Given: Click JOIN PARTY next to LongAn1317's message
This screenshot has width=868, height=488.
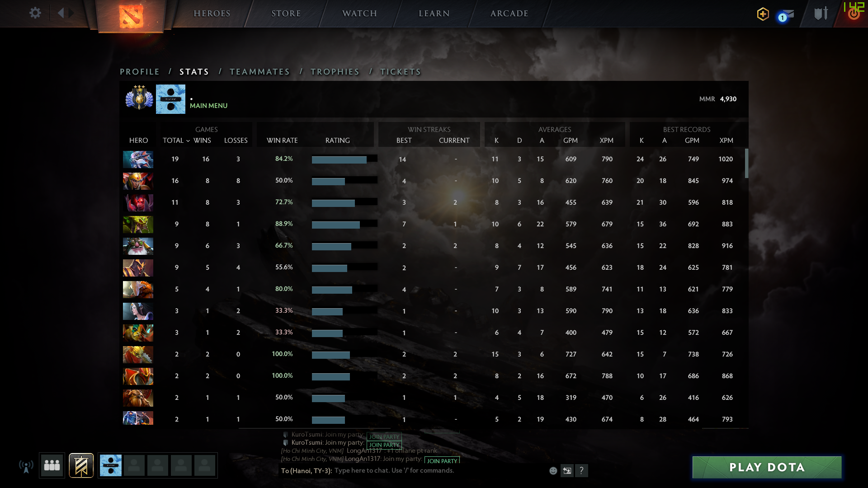Looking at the screenshot, I should pos(442,461).
